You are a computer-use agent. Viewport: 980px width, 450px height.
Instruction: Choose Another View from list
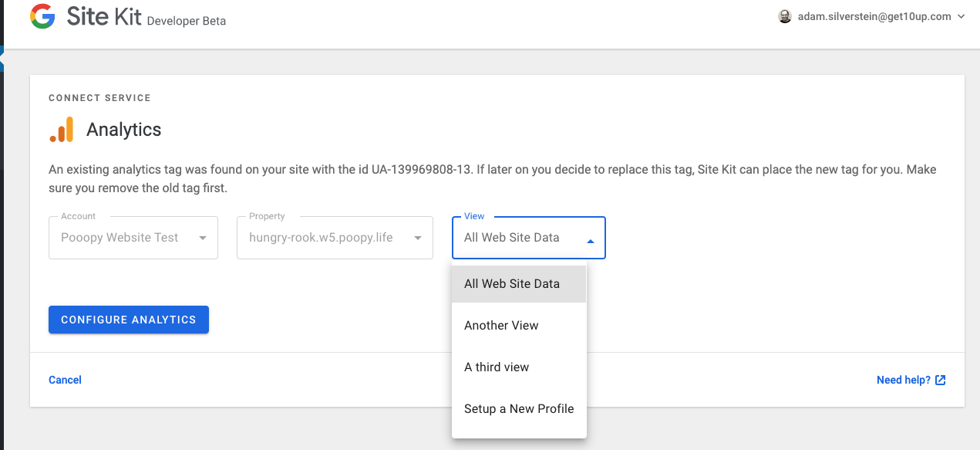pyautogui.click(x=519, y=326)
